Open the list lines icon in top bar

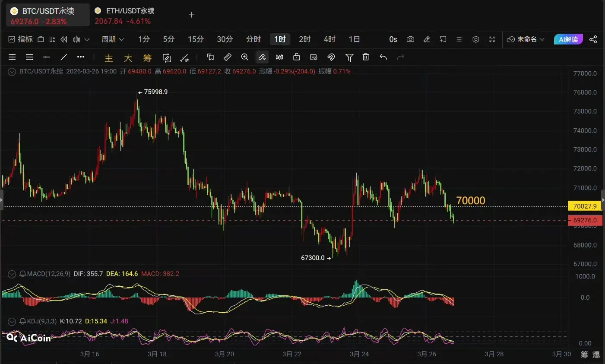[459, 39]
